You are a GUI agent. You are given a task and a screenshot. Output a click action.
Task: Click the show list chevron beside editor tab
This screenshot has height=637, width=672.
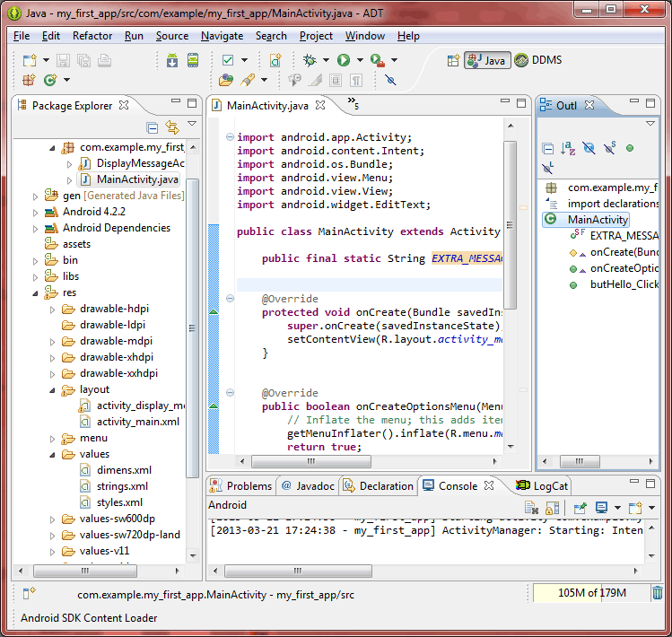click(353, 102)
